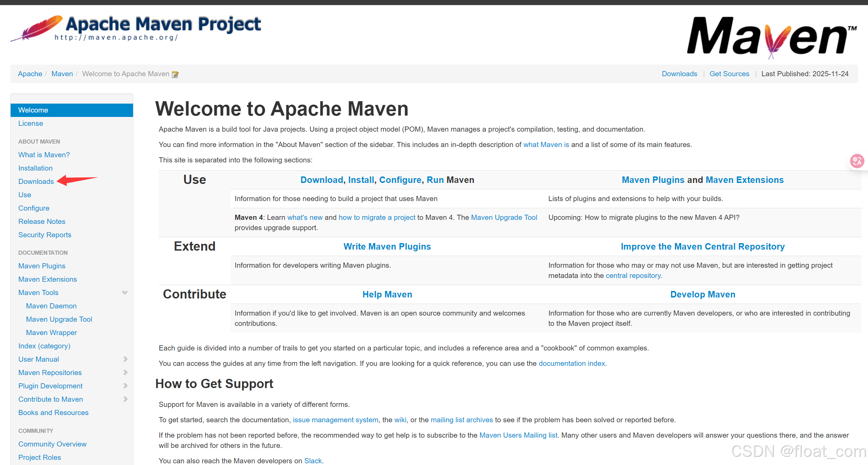This screenshot has height=465, width=868.
Task: Expand the Maven Repositories submenu arrow
Action: pos(125,373)
